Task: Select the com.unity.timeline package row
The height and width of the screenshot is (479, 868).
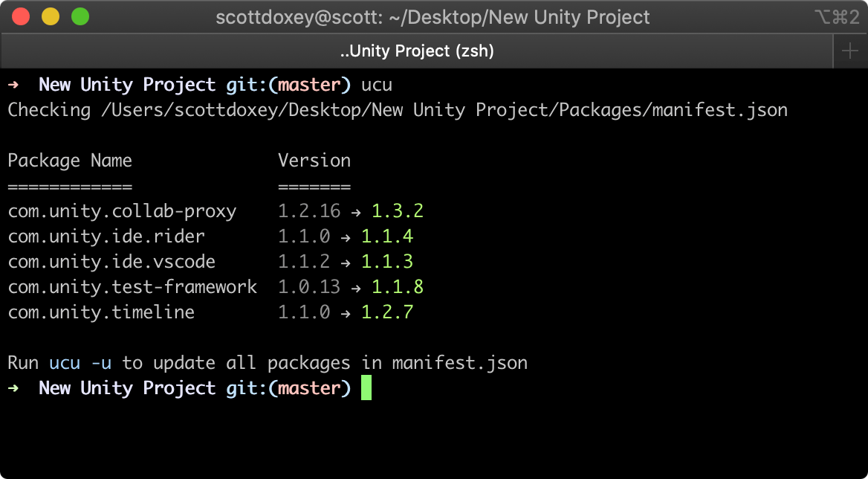Action: 100,312
